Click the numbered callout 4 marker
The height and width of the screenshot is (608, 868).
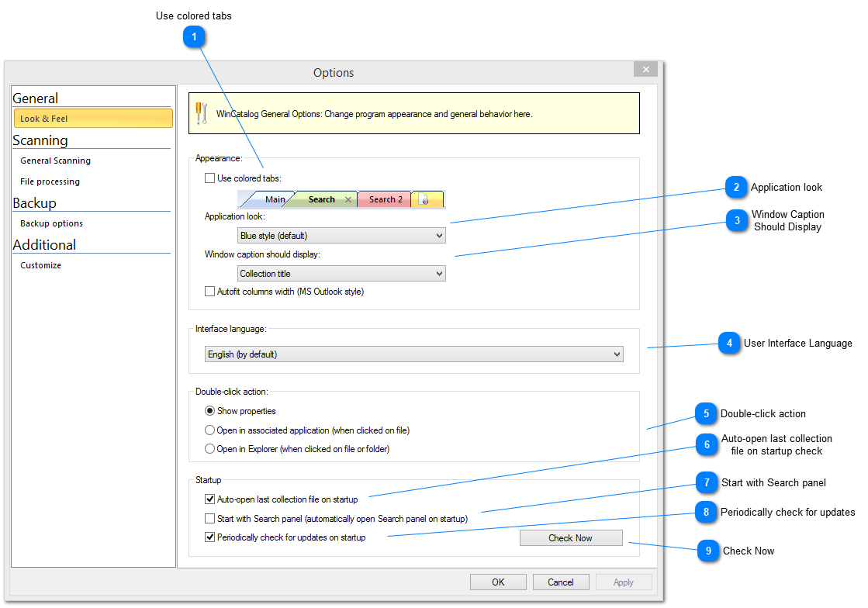click(729, 343)
